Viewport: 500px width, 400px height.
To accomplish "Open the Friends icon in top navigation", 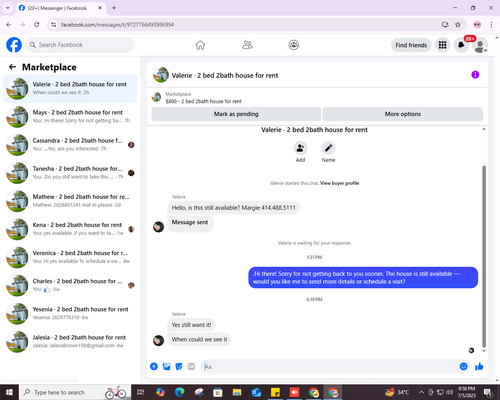I will [x=247, y=45].
